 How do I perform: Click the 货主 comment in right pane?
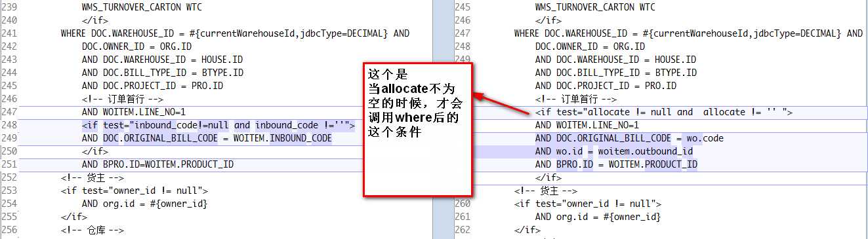pyautogui.click(x=546, y=191)
